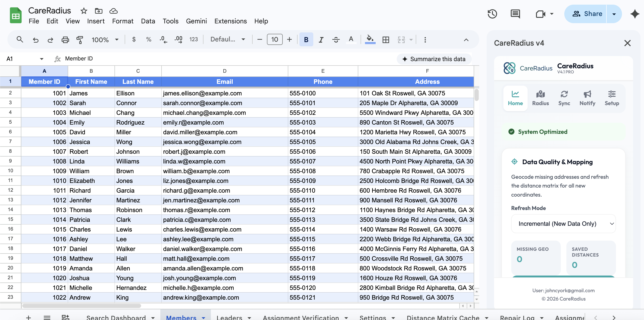
Task: Click the font size field
Action: point(275,39)
